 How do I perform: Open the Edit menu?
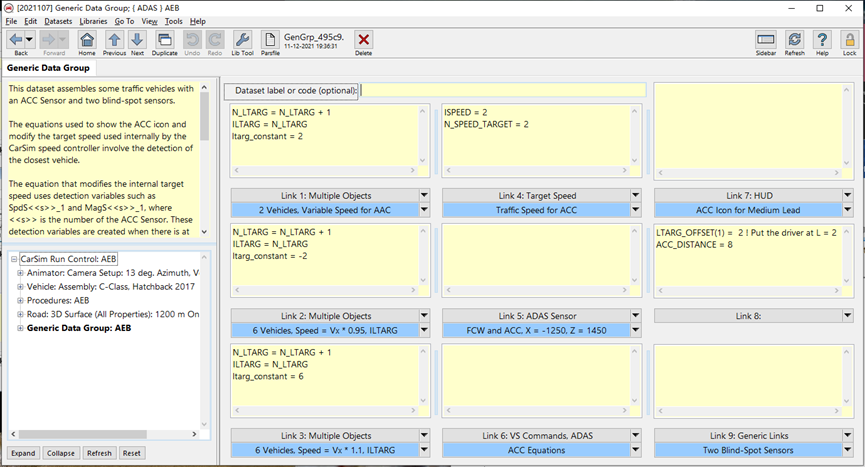point(30,21)
